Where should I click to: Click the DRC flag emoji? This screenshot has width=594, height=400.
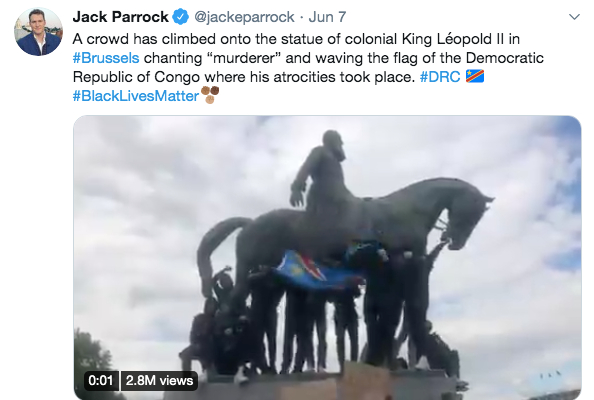(475, 77)
